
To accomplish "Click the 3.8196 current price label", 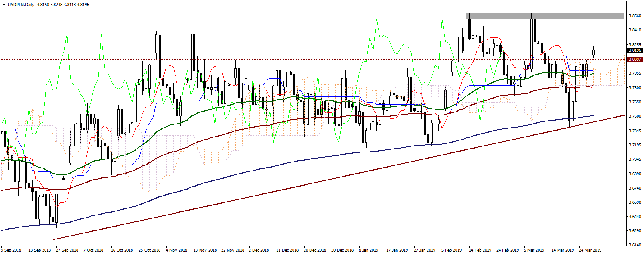I will [635, 50].
